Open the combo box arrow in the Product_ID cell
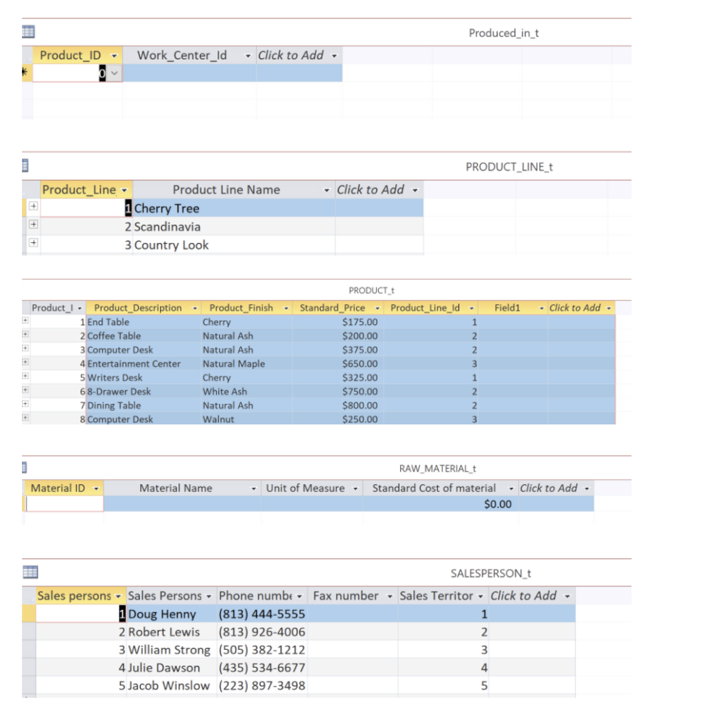 pyautogui.click(x=113, y=72)
